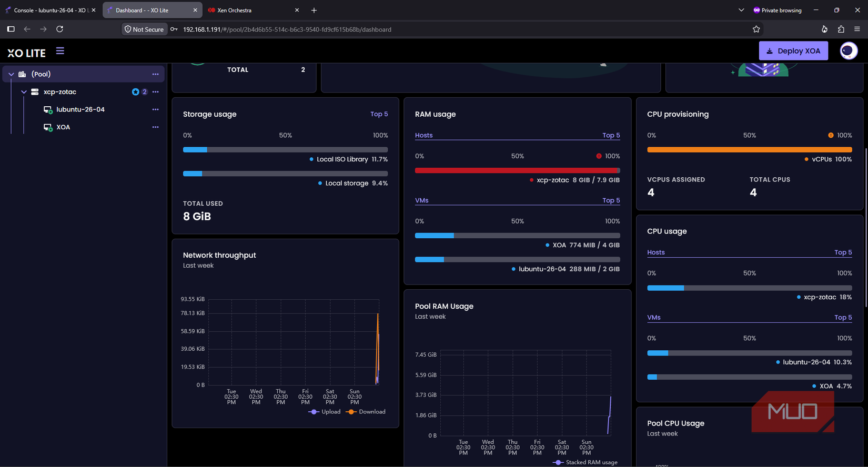Click the key permissions icon in address bar
868x467 pixels.
click(174, 29)
